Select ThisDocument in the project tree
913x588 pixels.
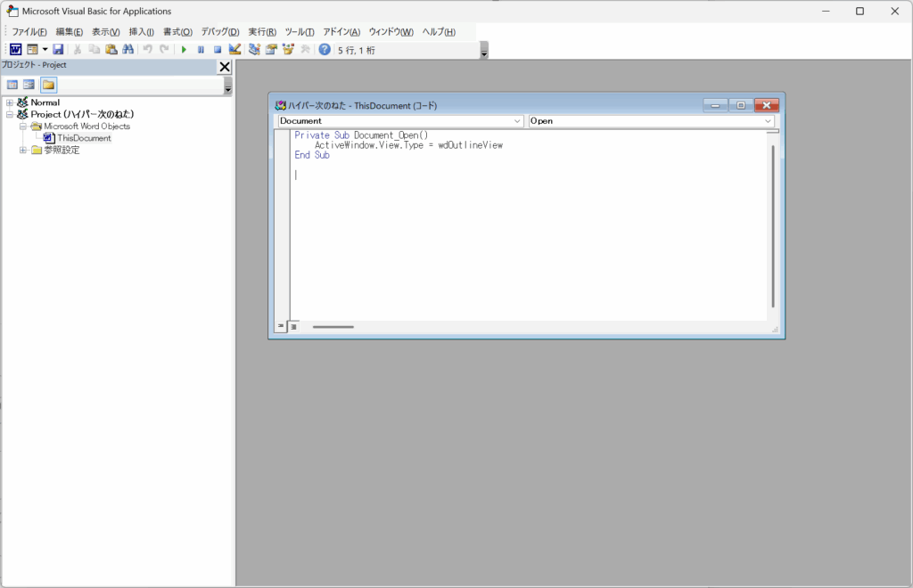tap(84, 138)
